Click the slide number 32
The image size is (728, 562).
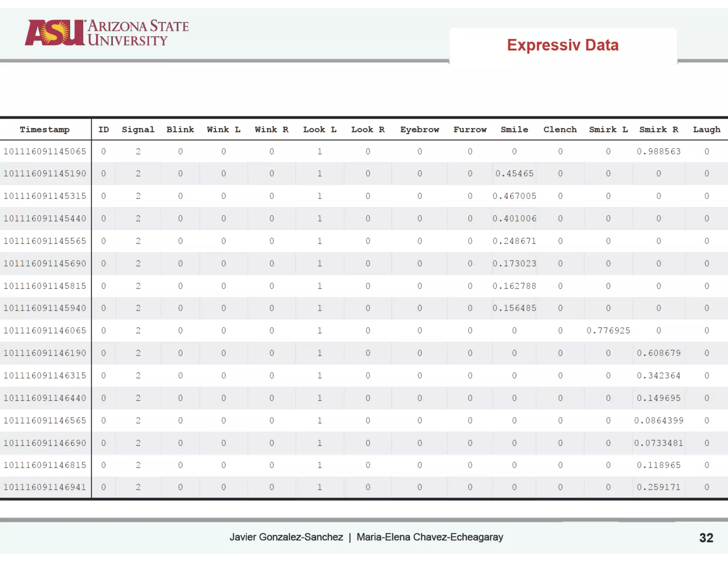706,538
